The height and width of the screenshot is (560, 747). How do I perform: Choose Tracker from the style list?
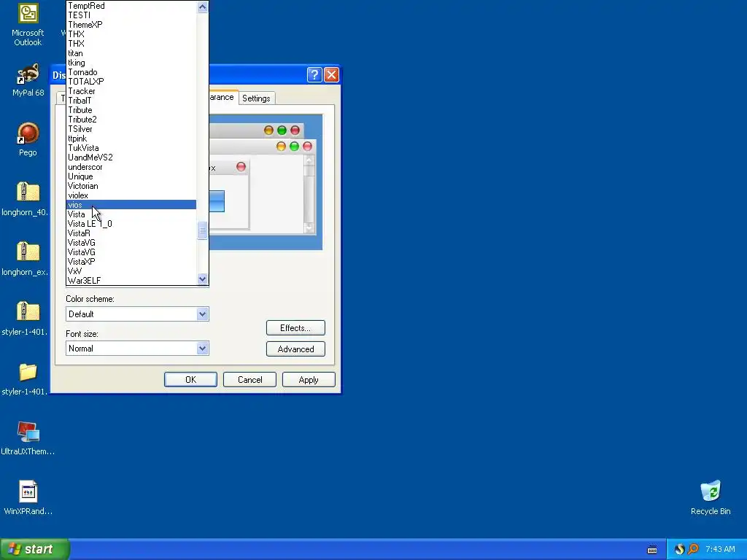pos(131,91)
